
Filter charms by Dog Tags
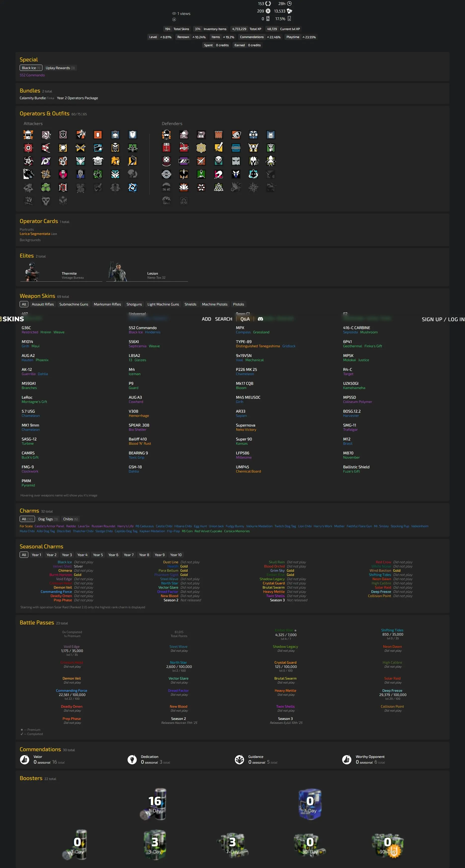point(48,519)
